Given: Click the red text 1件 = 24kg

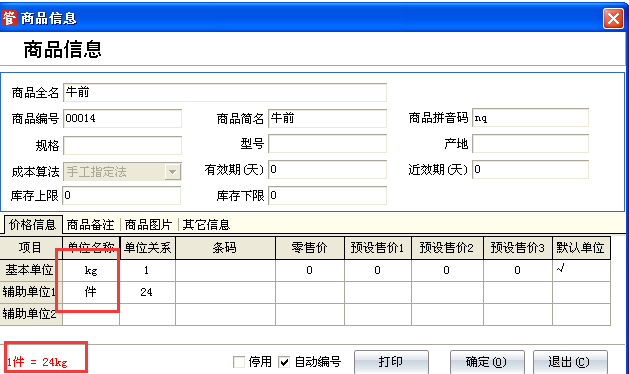Looking at the screenshot, I should [37, 362].
